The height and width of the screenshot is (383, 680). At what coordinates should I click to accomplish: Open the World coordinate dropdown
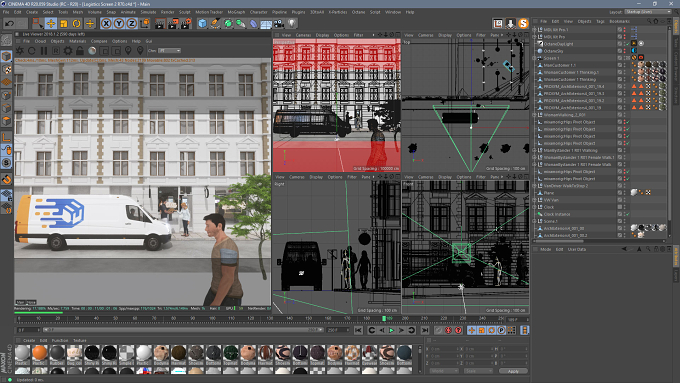click(x=444, y=371)
